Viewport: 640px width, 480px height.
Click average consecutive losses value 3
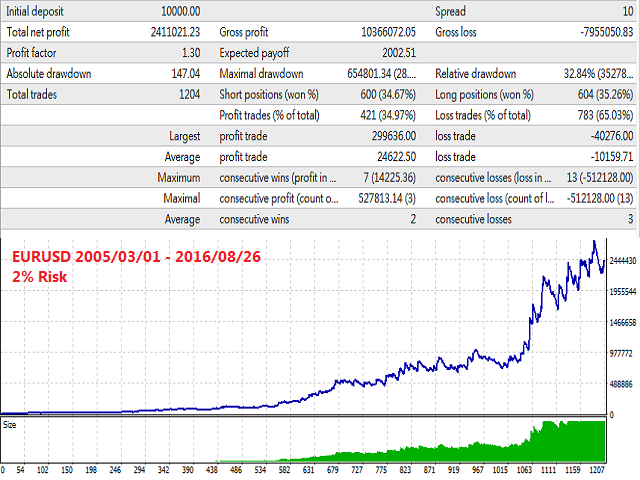pyautogui.click(x=631, y=219)
